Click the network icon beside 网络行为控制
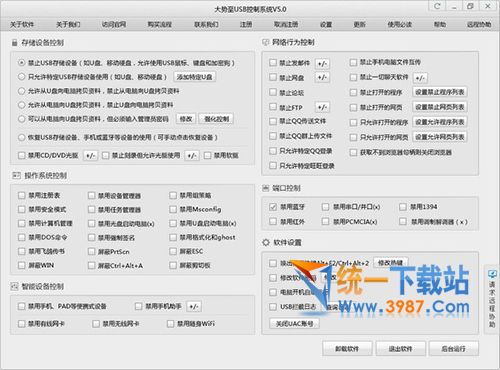500x370 pixels. pyautogui.click(x=265, y=42)
